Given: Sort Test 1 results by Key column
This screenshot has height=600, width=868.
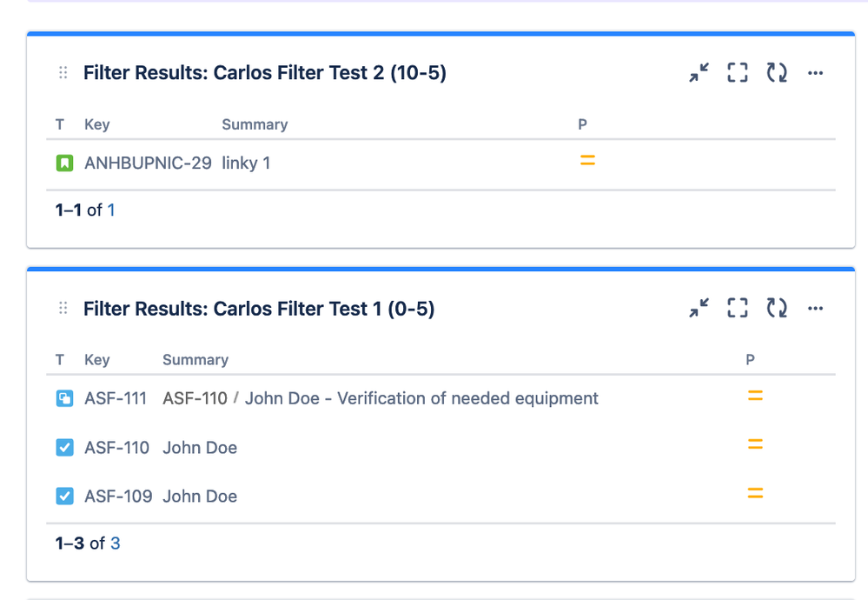Looking at the screenshot, I should 96,360.
